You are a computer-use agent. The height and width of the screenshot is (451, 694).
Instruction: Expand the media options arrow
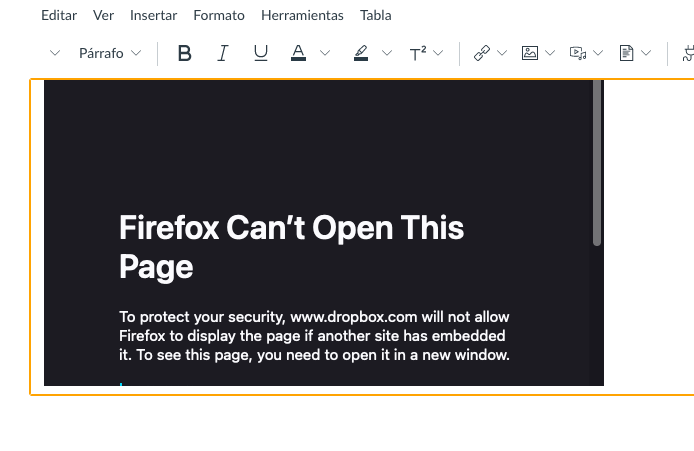598,53
